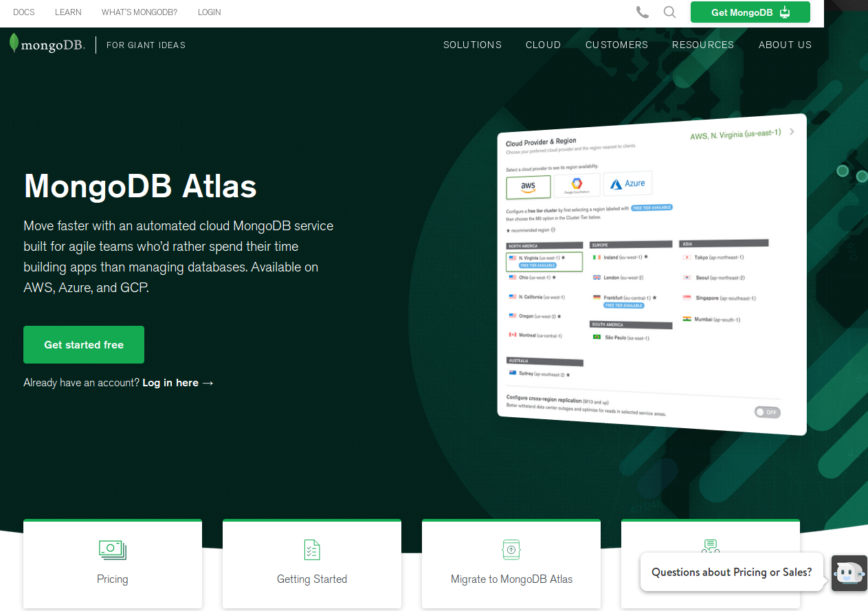Viewport: 868px width, 611px height.
Task: Select N. Virginia (us-east-1) region
Action: coord(544,261)
